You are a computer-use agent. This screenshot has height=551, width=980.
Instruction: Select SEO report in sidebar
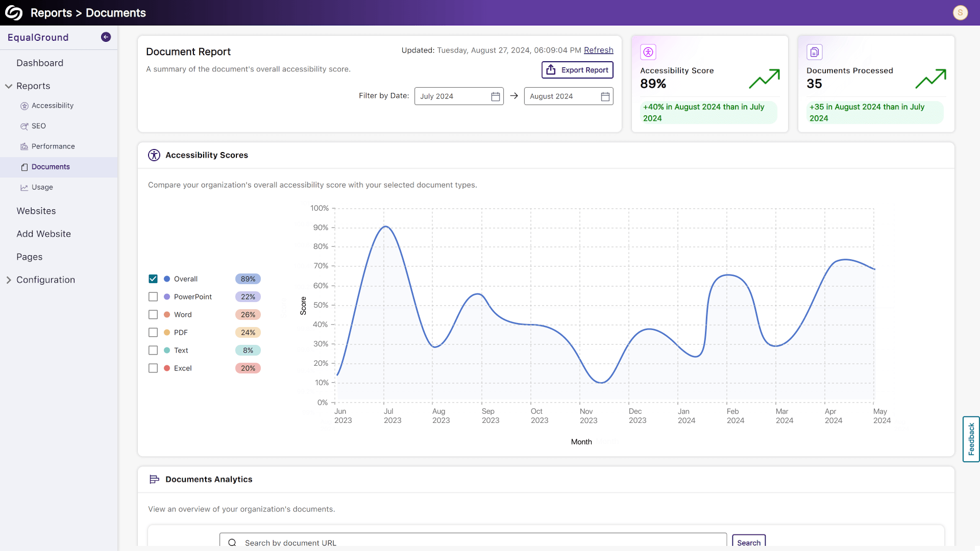point(39,126)
